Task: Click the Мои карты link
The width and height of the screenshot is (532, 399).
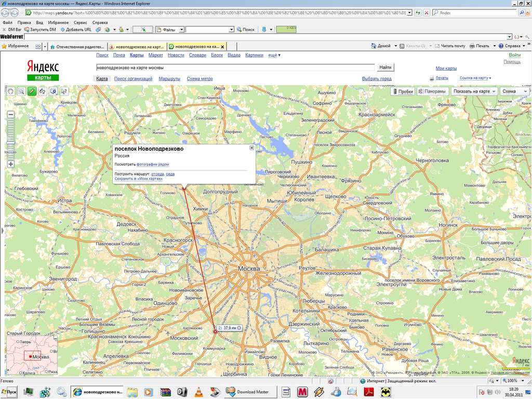Action: [x=446, y=69]
